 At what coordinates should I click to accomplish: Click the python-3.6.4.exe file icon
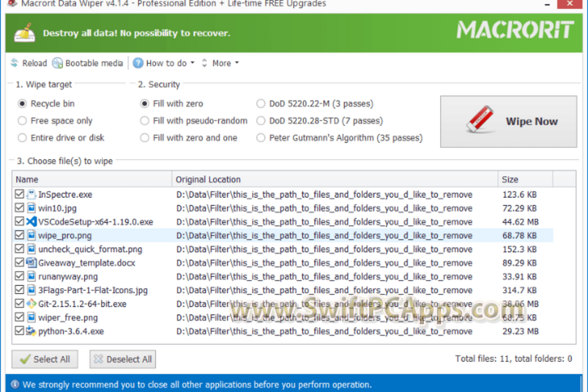(31, 331)
